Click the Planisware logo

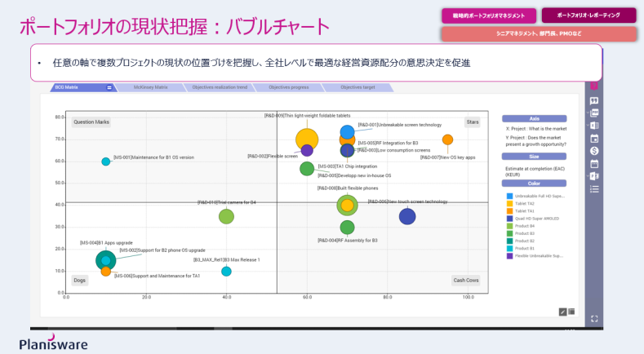(x=53, y=343)
